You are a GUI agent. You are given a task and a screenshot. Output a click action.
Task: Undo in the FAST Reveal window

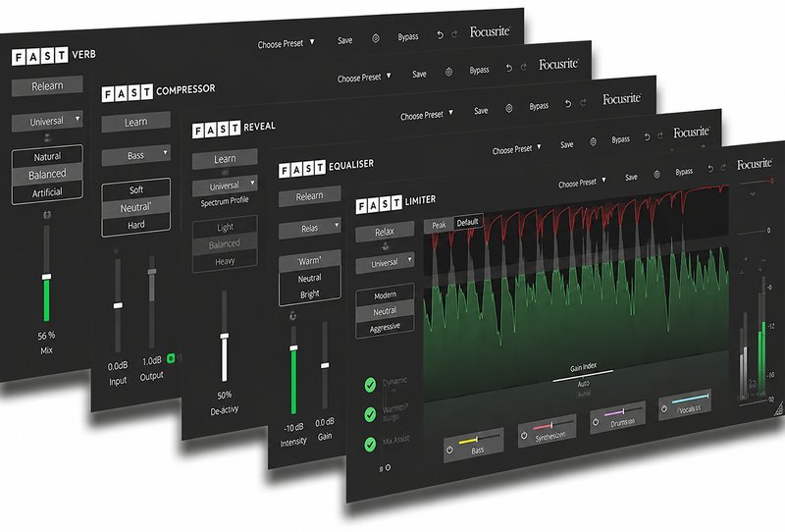pos(568,104)
